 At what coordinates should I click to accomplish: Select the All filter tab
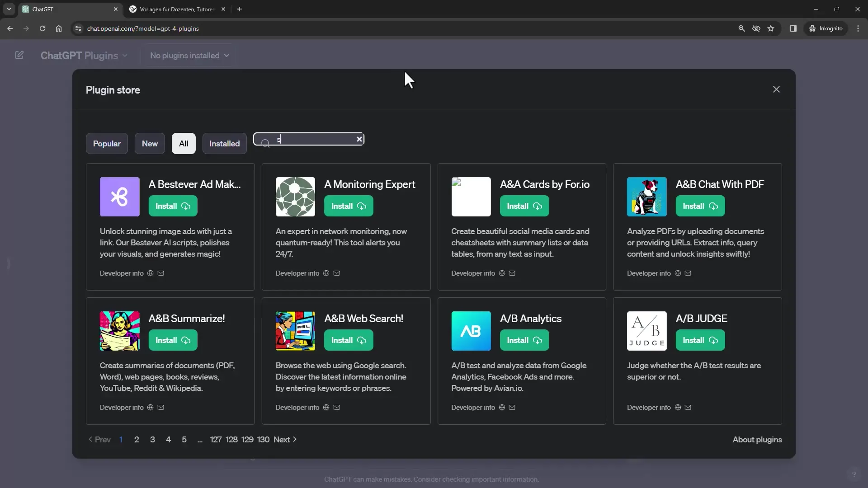(x=184, y=144)
